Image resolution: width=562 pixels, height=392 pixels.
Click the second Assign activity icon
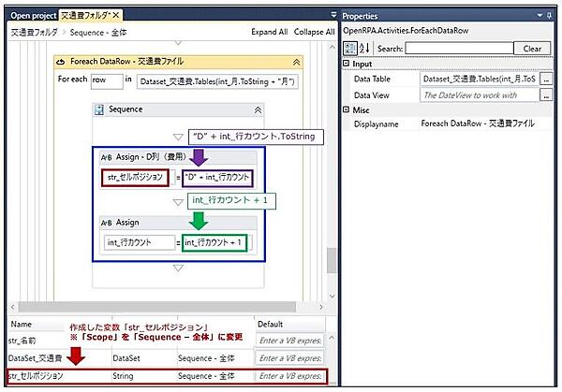click(106, 223)
